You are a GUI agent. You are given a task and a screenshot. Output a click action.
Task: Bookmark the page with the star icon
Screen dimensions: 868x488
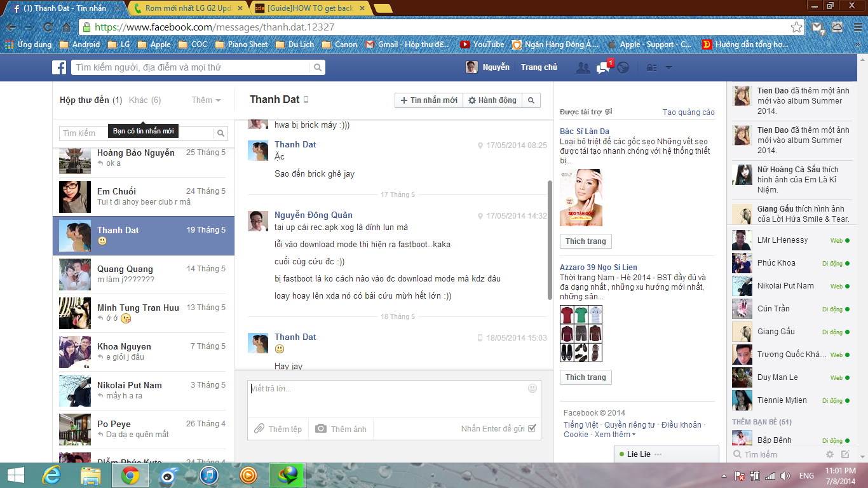coord(796,27)
